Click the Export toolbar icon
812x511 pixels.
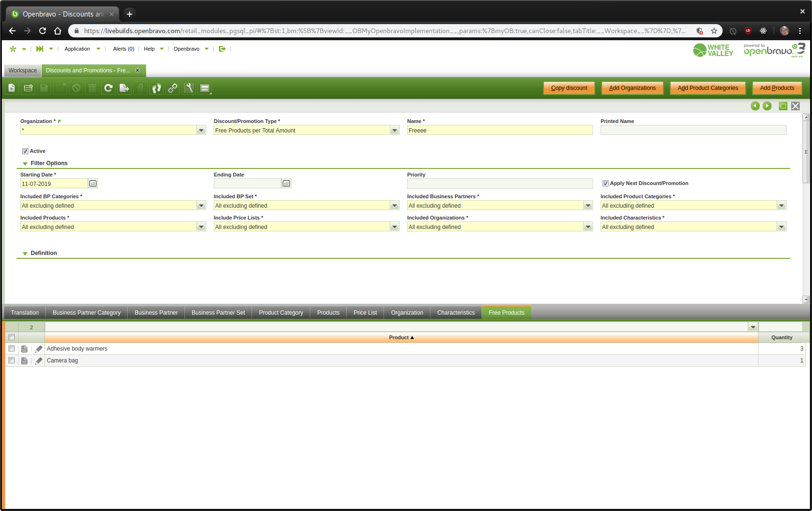click(x=124, y=88)
